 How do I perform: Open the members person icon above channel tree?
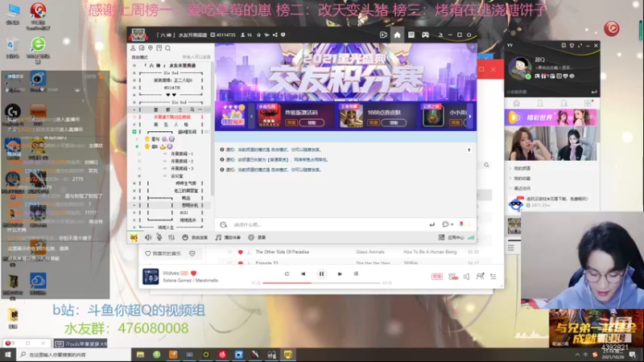[133, 48]
